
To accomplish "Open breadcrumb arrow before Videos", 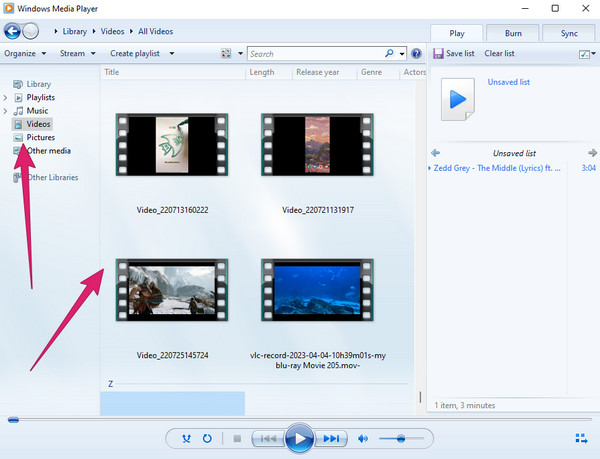I will click(x=94, y=31).
